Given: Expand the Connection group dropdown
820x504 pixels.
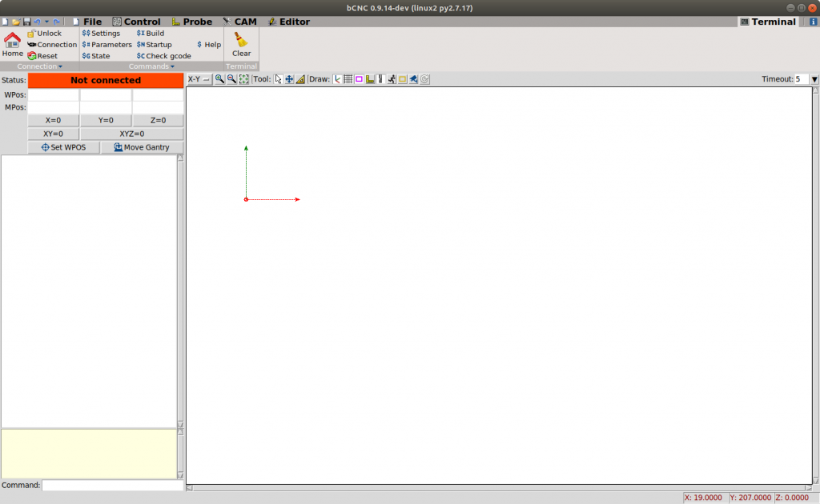Looking at the screenshot, I should point(40,66).
